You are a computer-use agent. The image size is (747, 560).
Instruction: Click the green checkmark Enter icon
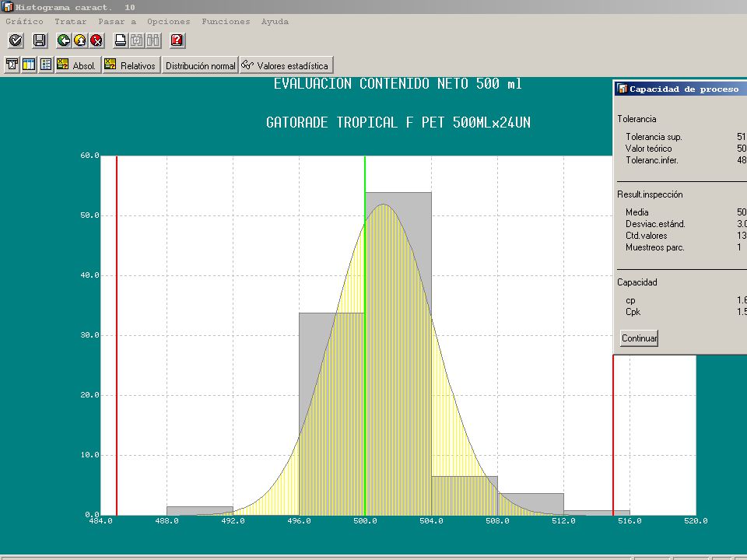click(x=16, y=40)
